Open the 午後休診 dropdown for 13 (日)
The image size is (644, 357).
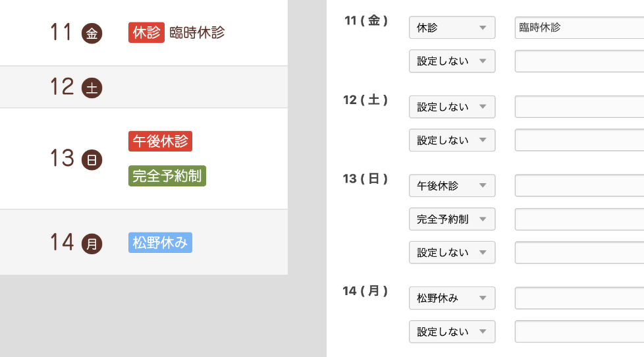[x=452, y=186]
